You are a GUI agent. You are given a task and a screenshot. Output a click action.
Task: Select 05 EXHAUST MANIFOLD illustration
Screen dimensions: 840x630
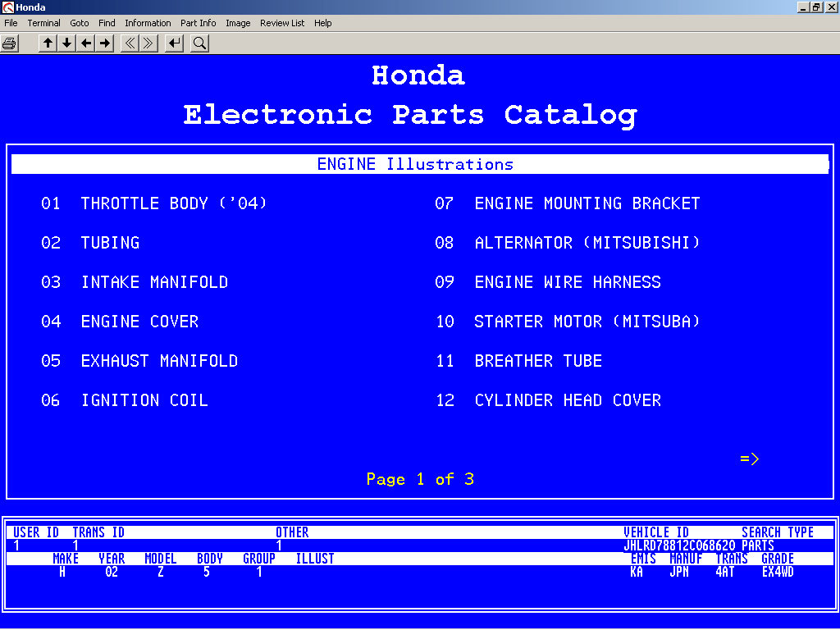point(139,361)
